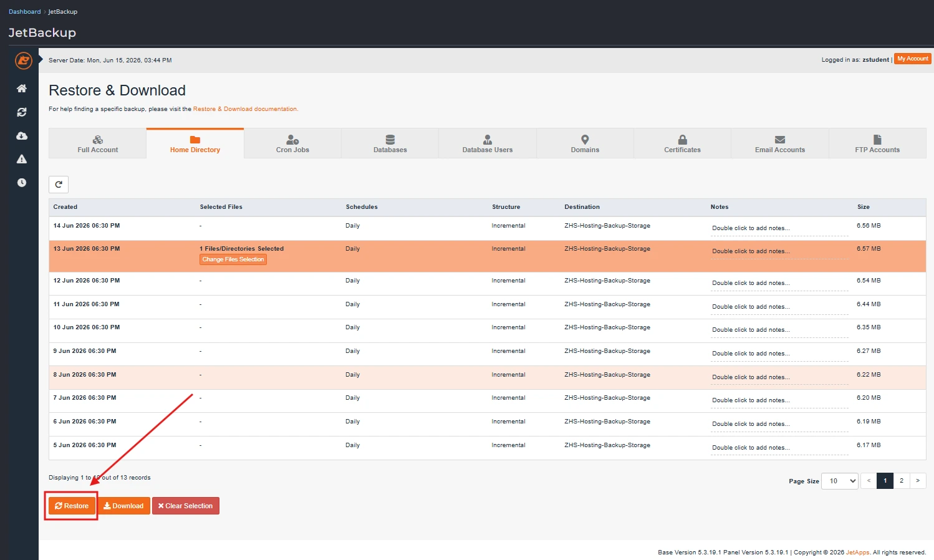Click the Clear Selection button
The image size is (934, 560).
click(186, 506)
